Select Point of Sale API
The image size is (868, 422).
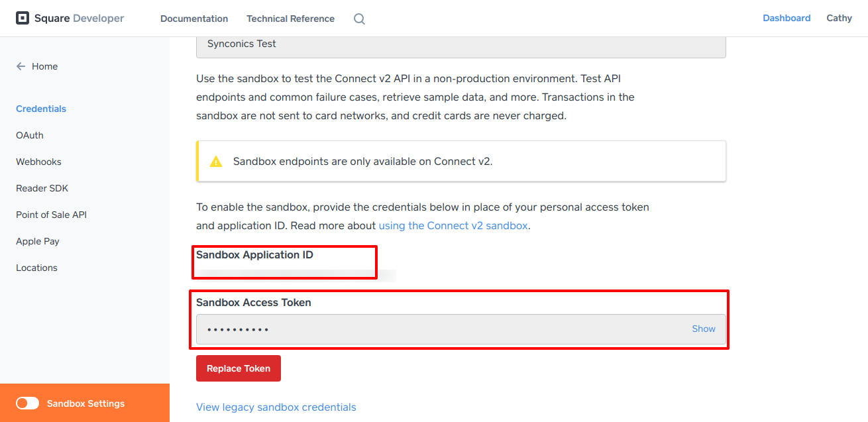pyautogui.click(x=51, y=215)
